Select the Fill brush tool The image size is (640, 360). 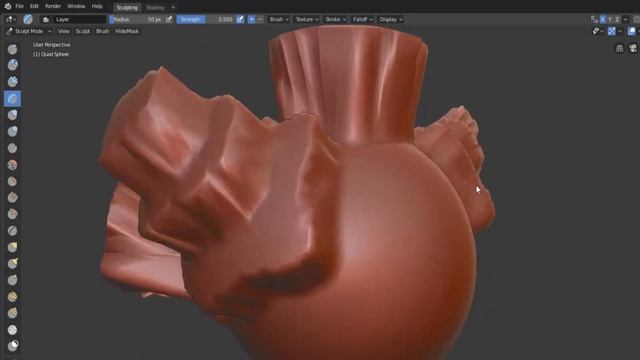pyautogui.click(x=12, y=198)
